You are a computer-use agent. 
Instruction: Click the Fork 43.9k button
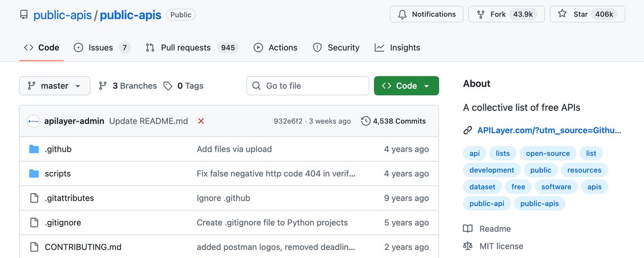pyautogui.click(x=507, y=15)
